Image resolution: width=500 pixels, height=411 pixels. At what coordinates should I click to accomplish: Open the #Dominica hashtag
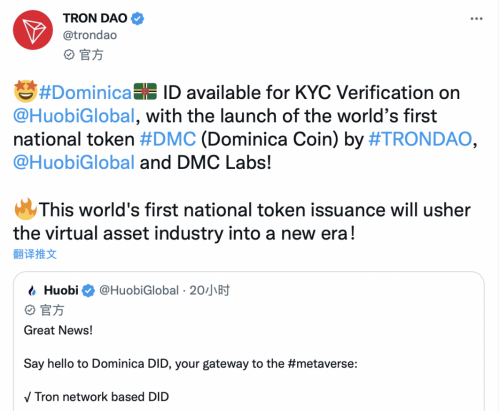[x=85, y=92]
